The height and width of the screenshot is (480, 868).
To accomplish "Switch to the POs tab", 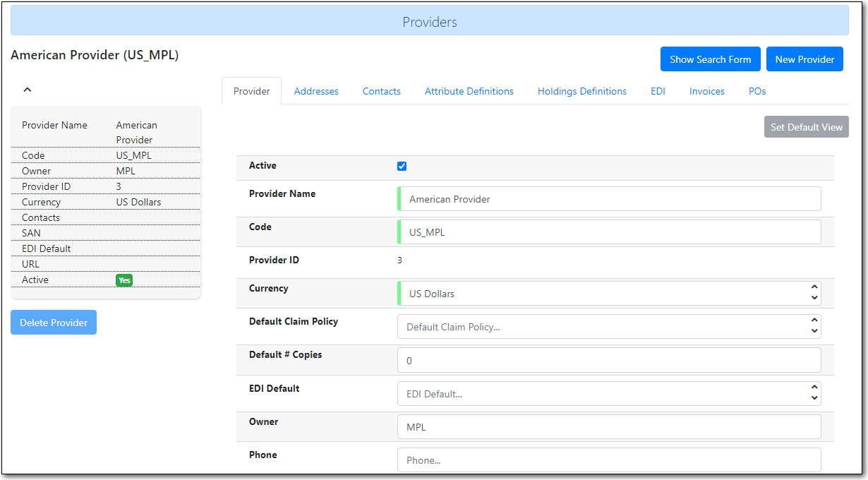I will pyautogui.click(x=757, y=91).
